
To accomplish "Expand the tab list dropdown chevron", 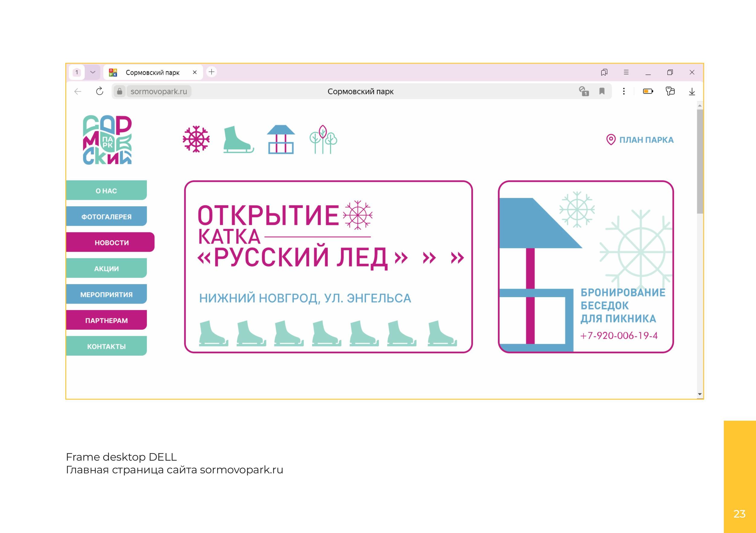I will coord(92,72).
